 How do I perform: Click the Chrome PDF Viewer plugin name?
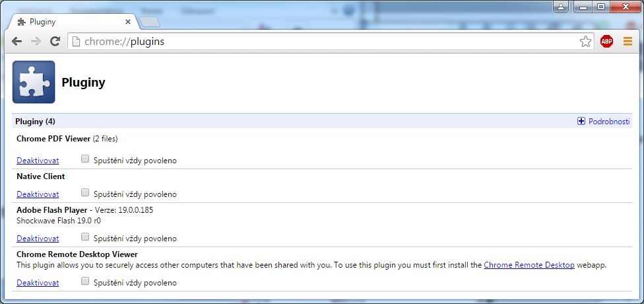tap(53, 139)
